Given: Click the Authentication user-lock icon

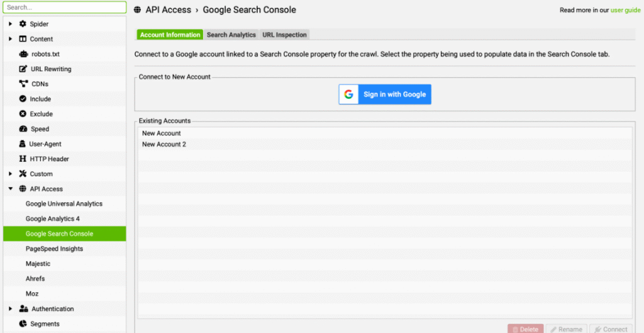Looking at the screenshot, I should tap(24, 308).
